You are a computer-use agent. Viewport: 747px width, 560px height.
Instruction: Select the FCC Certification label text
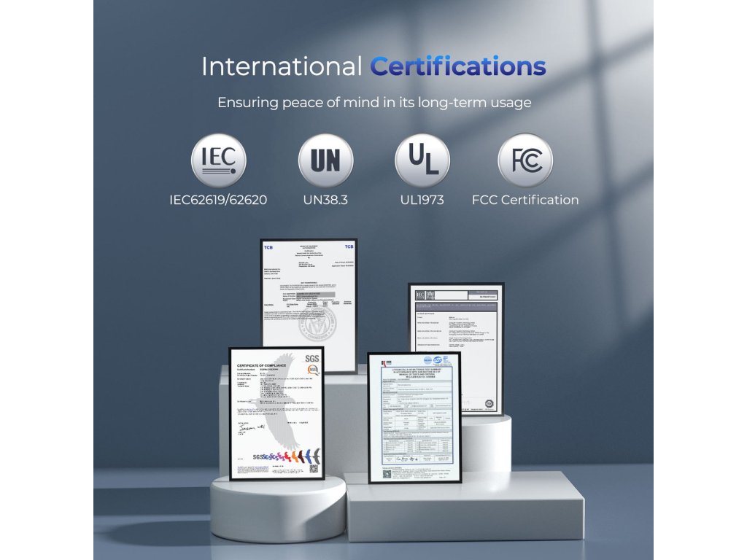tap(525, 200)
